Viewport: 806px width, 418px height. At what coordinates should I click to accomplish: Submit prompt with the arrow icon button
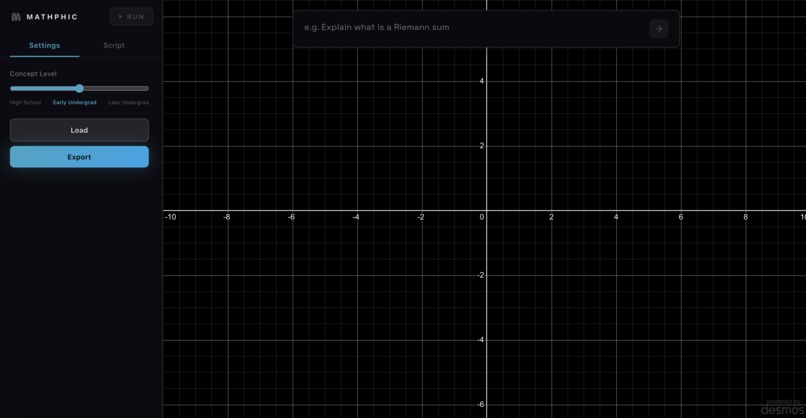(x=658, y=29)
